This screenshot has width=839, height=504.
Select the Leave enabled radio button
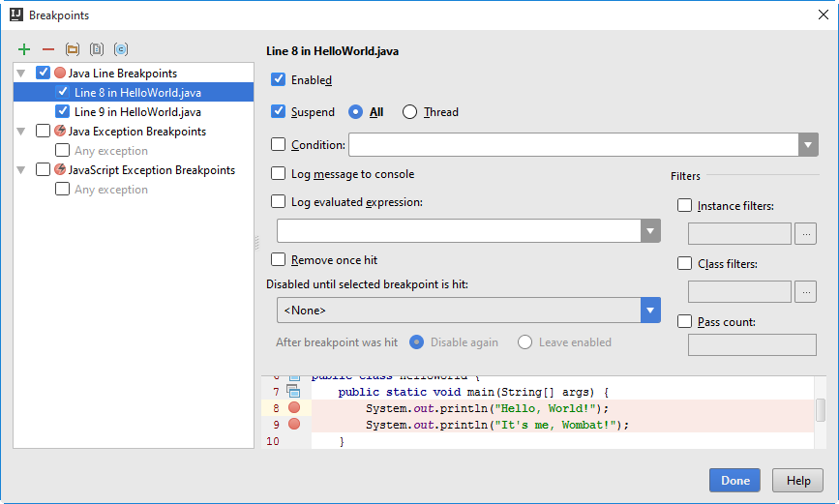(524, 342)
